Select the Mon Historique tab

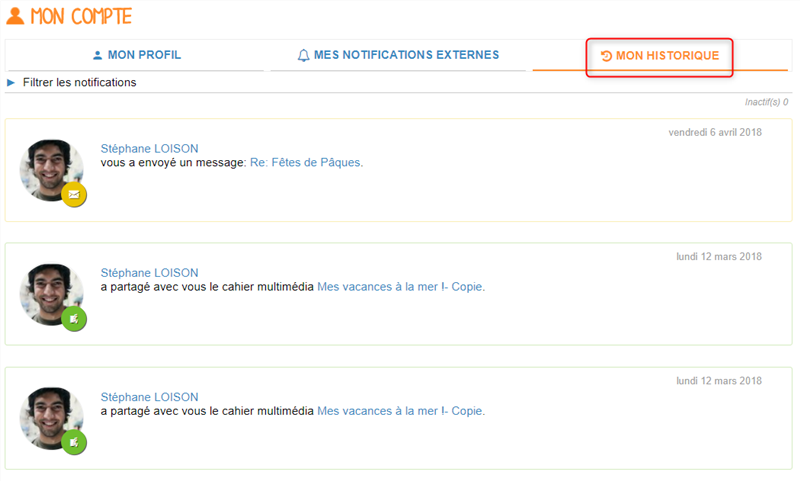coord(660,56)
